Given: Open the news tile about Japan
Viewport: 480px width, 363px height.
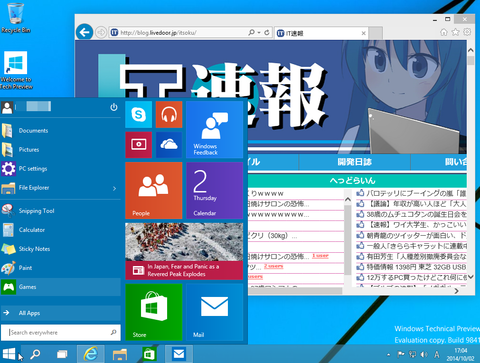Looking at the screenshot, I should click(x=184, y=251).
